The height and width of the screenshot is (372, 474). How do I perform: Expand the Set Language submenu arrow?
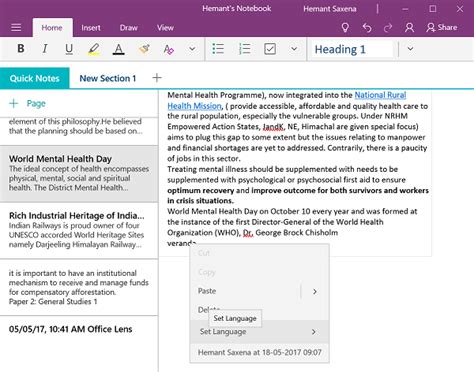pos(313,332)
